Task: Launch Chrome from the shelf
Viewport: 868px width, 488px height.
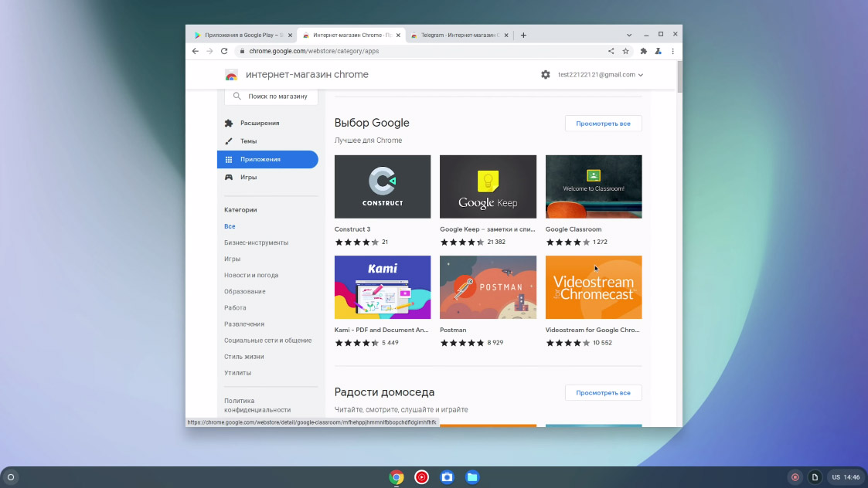Action: pos(397,477)
